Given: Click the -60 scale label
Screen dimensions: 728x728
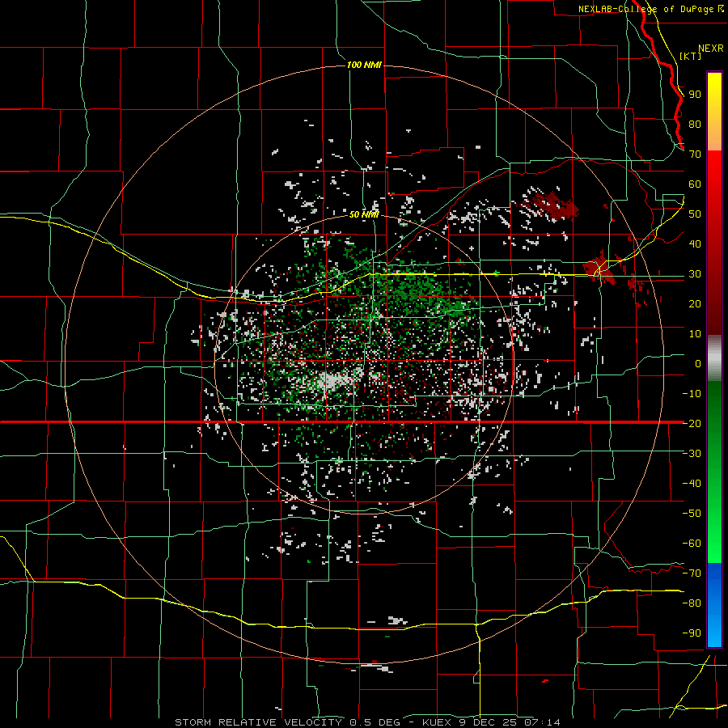Looking at the screenshot, I should tap(692, 544).
